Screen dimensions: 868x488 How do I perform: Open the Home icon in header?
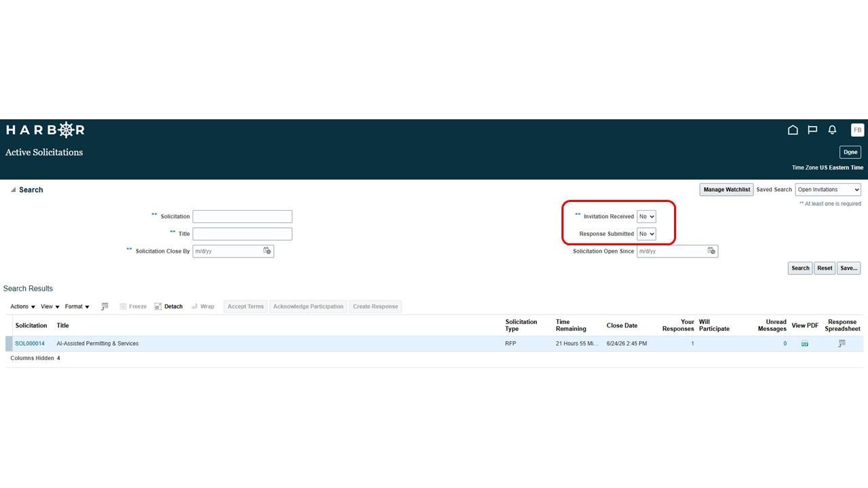point(792,130)
